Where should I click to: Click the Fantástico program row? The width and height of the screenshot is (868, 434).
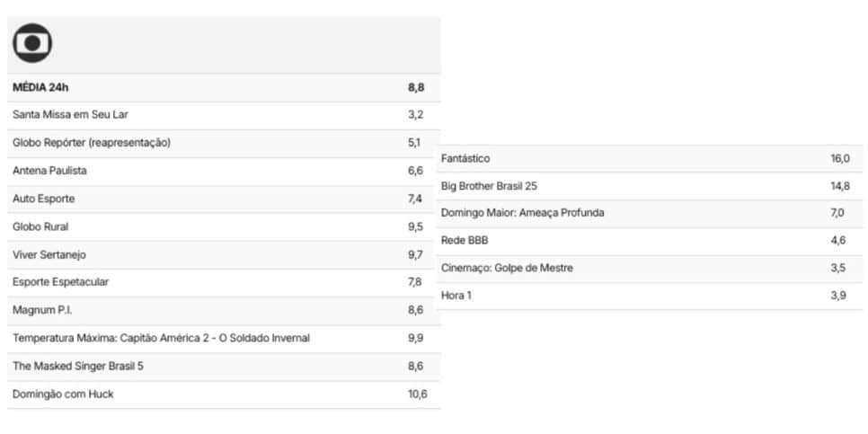(650, 159)
